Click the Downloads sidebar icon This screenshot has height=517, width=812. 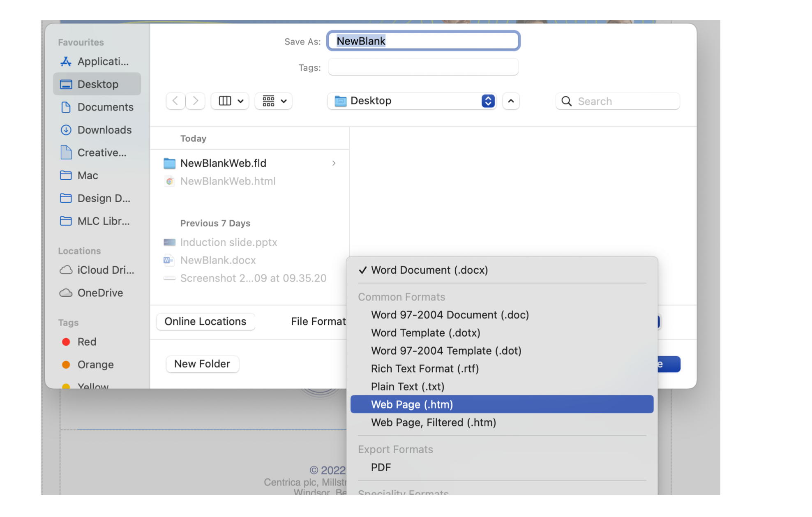point(66,130)
